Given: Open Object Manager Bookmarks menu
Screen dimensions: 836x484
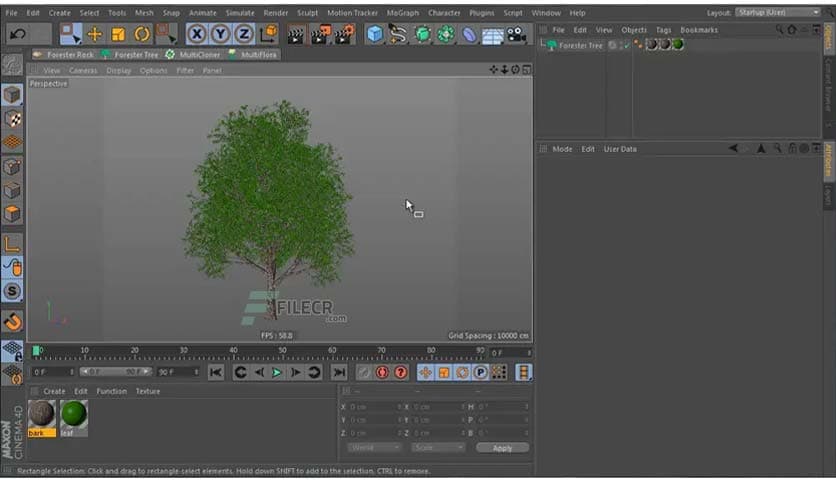Looking at the screenshot, I should (x=699, y=30).
